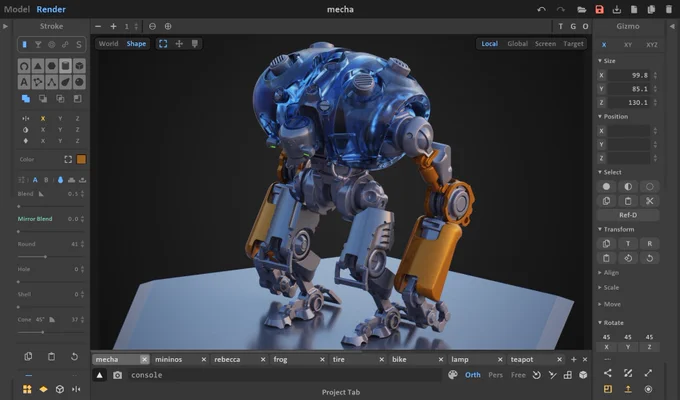
Task: Click the solid cube view icon
Action: click(x=583, y=375)
